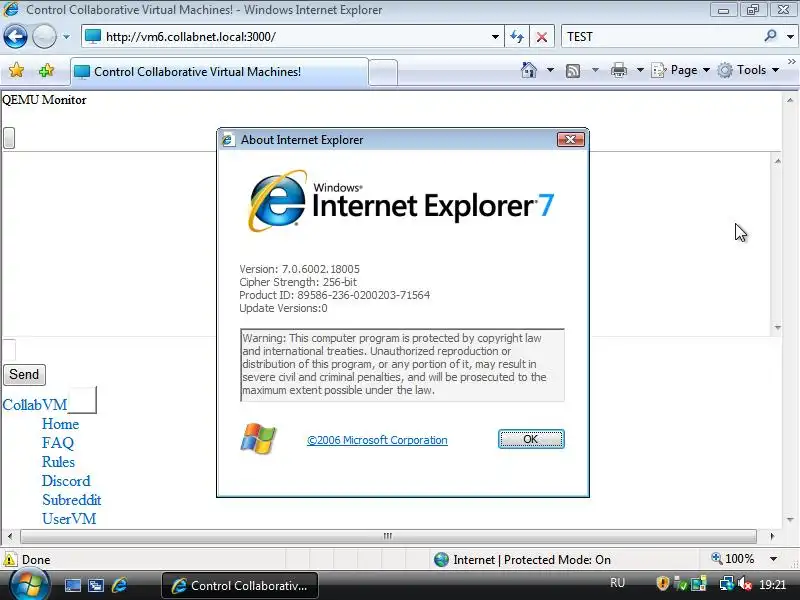Screen dimensions: 800x600
Task: Expand the address bar history dropdown
Action: coord(495,37)
